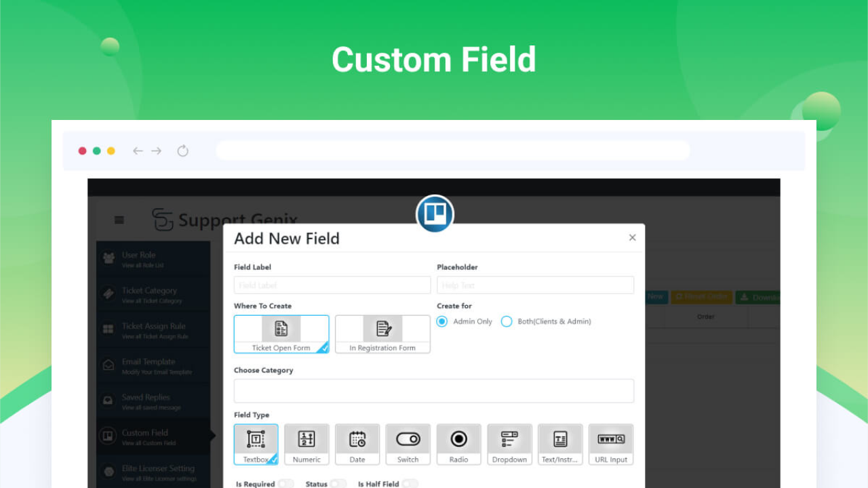868x488 pixels.
Task: Open Ticket Assign Rule in the sidebar
Action: 153,330
